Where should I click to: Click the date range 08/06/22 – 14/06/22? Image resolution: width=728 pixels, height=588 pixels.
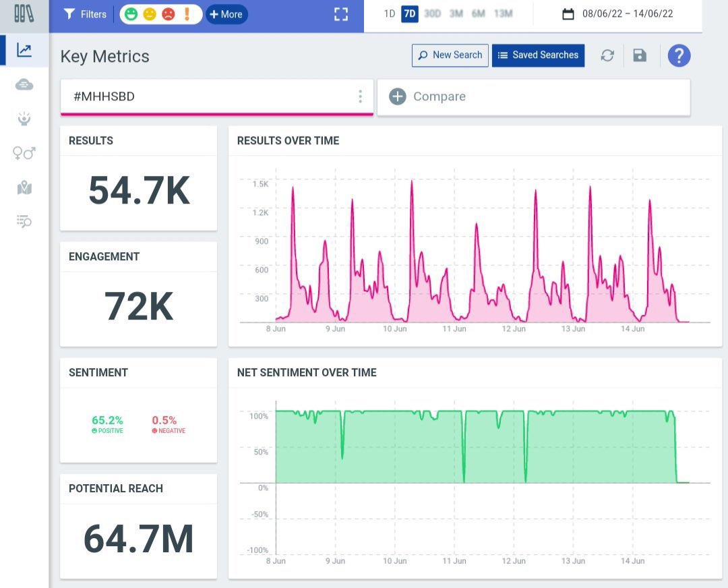(628, 13)
